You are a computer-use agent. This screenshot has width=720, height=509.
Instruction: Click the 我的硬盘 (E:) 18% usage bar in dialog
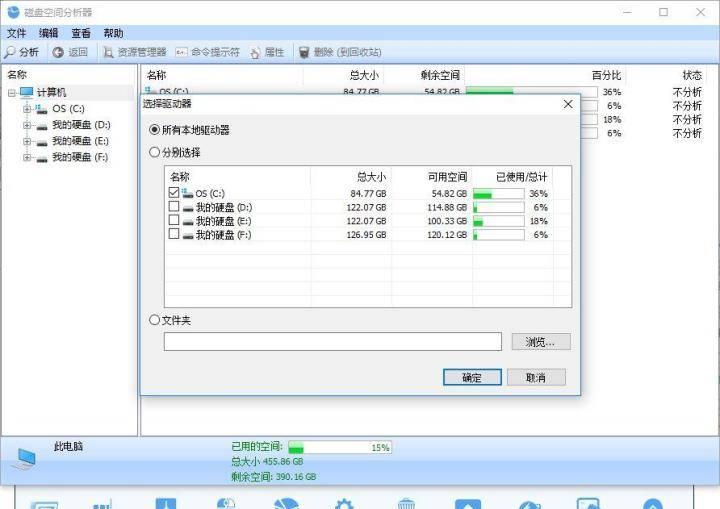[499, 221]
